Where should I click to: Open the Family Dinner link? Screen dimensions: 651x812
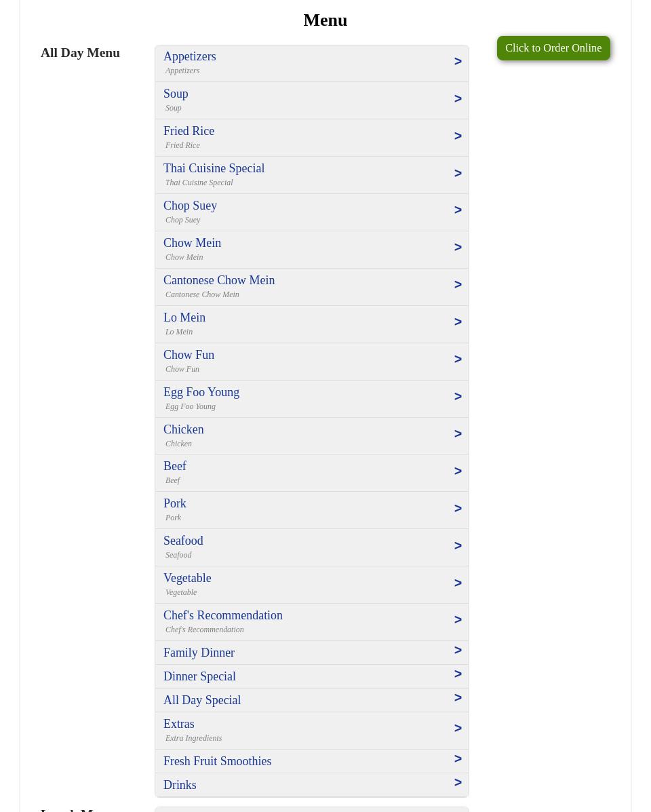click(199, 653)
